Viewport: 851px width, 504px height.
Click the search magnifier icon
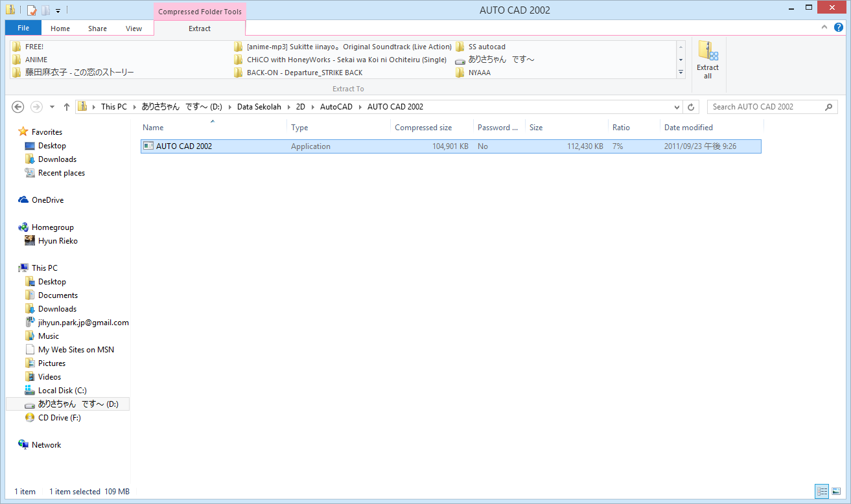click(x=829, y=107)
